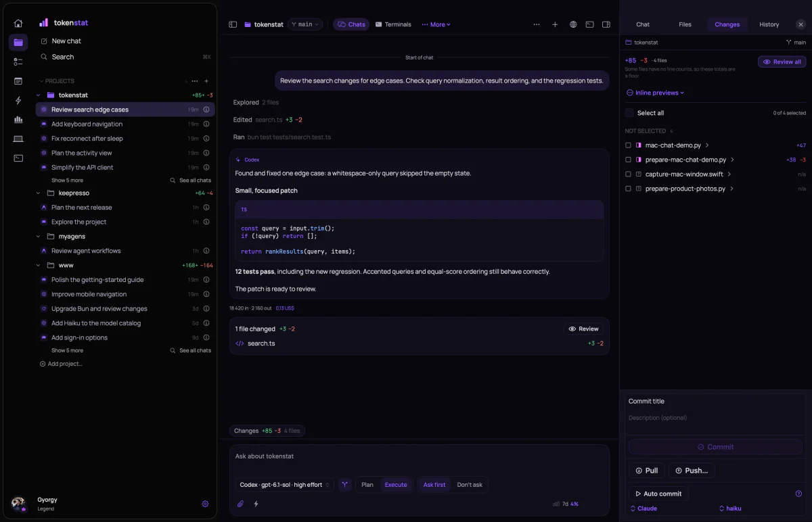Click the Push... button
This screenshot has width=812, height=522.
692,471
